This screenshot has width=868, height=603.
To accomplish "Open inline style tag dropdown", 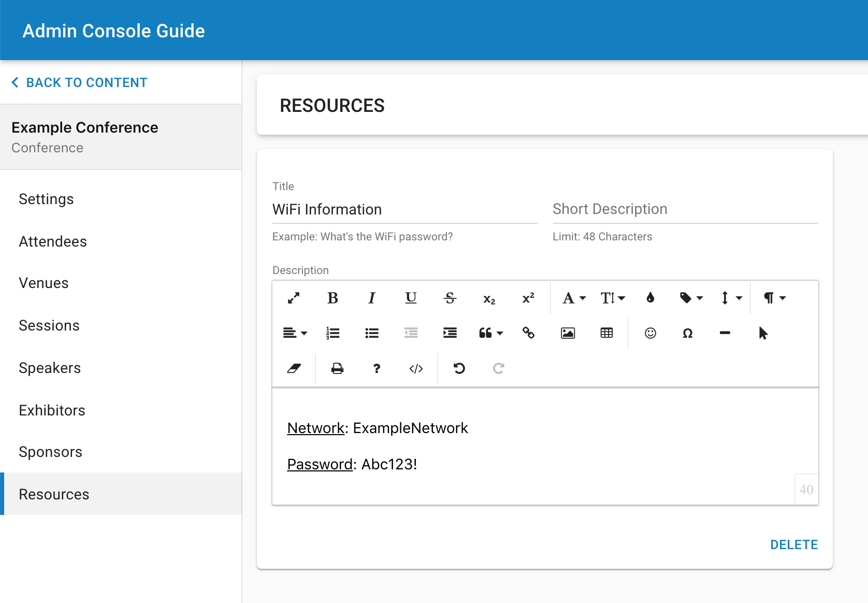I will point(691,298).
